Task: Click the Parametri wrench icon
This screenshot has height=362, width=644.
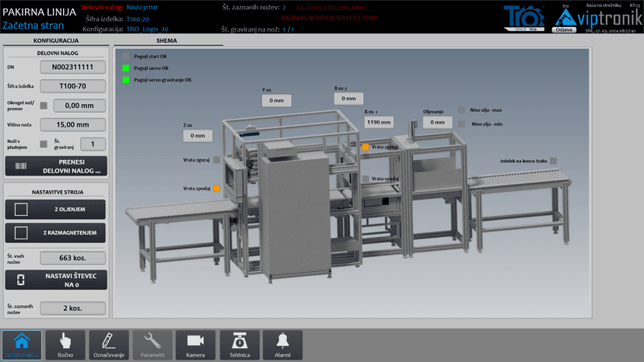Action: tap(152, 344)
